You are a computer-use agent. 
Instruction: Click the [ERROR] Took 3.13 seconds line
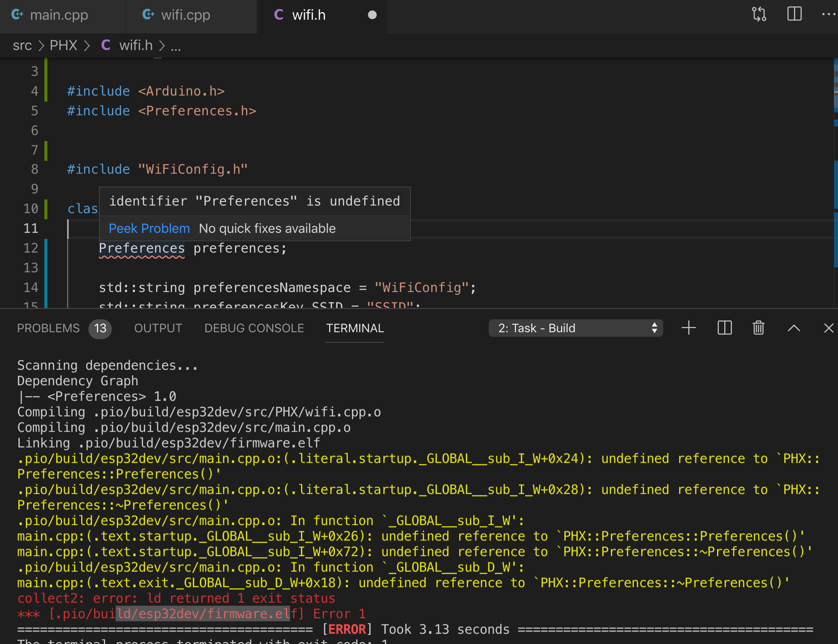pyautogui.click(x=415, y=630)
